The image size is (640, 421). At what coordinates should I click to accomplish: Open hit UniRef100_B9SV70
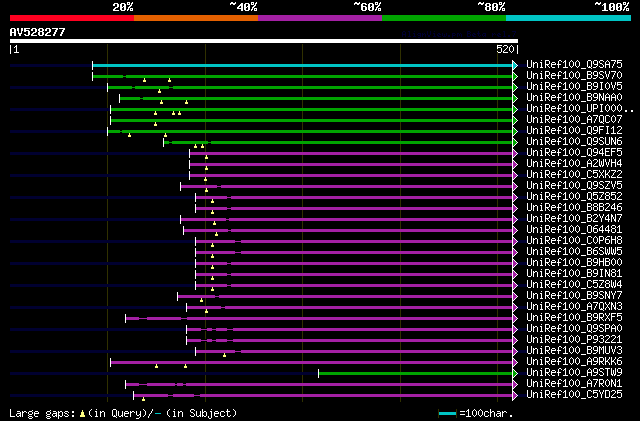pos(574,76)
